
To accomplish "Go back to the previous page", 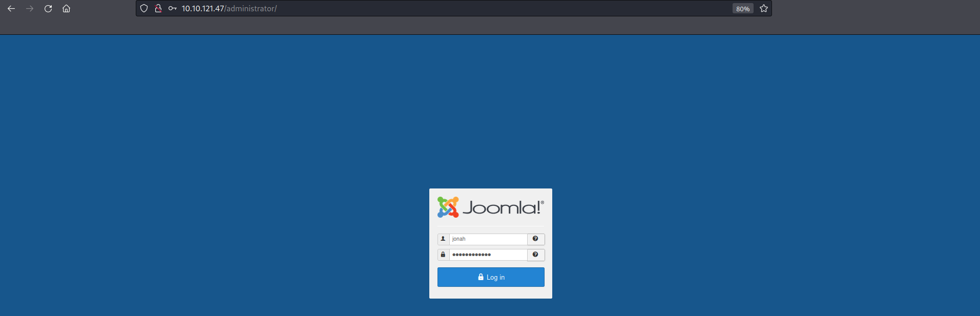I will [x=11, y=9].
